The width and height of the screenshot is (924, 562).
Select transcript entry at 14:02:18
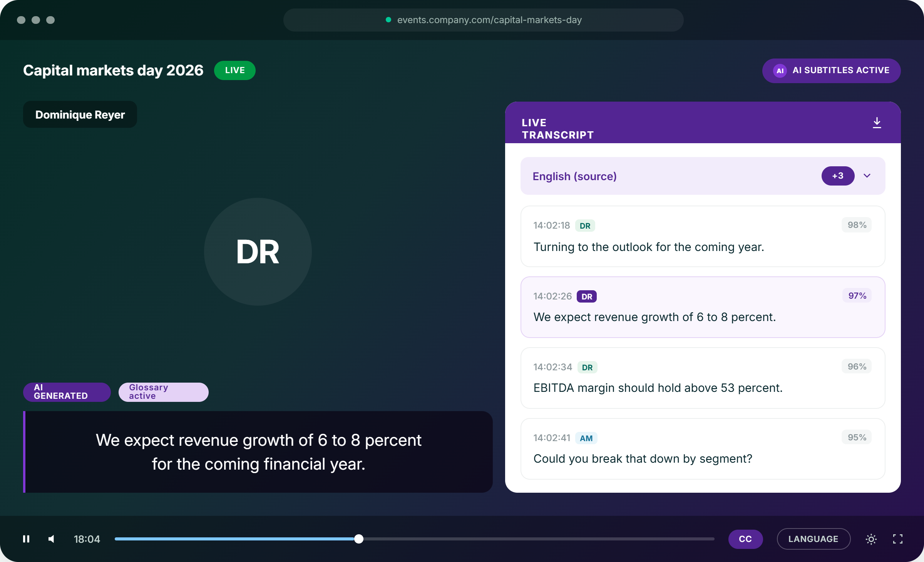703,236
